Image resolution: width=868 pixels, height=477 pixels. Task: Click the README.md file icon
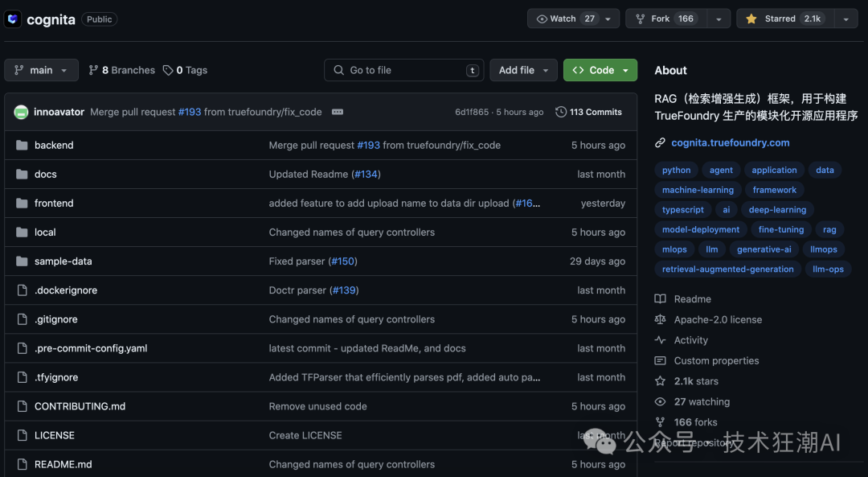(x=23, y=464)
